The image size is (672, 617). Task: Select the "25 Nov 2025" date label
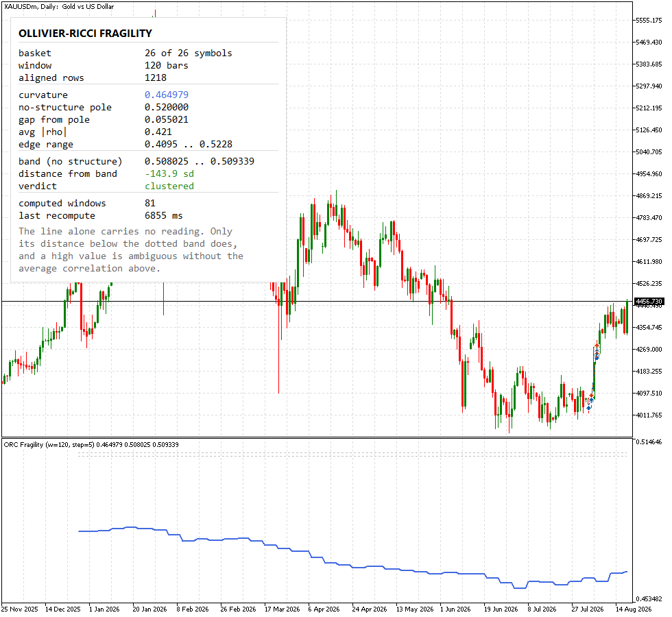click(20, 609)
